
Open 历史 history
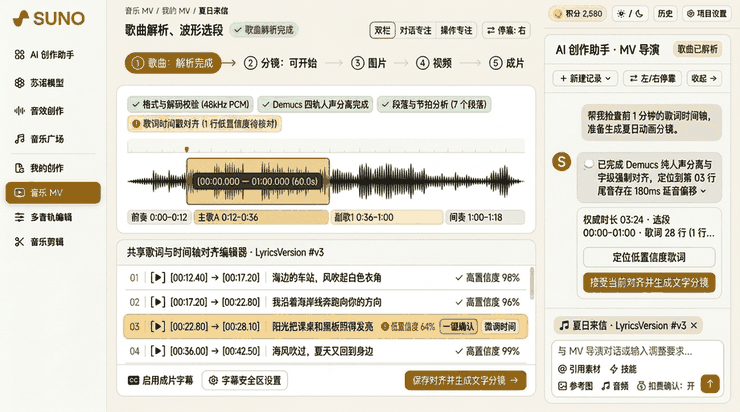[x=665, y=14]
